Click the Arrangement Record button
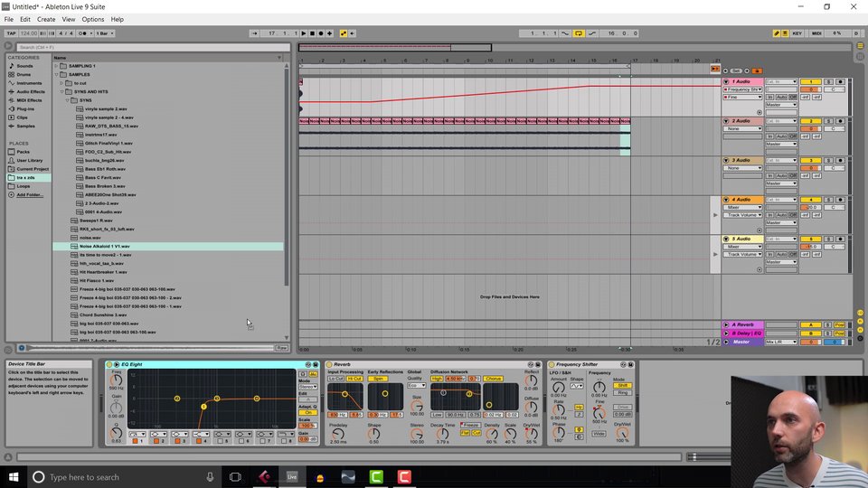868x488 pixels. click(x=321, y=33)
